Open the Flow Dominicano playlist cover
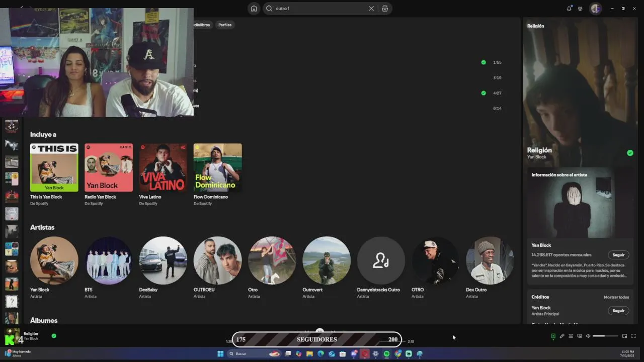 217,167
